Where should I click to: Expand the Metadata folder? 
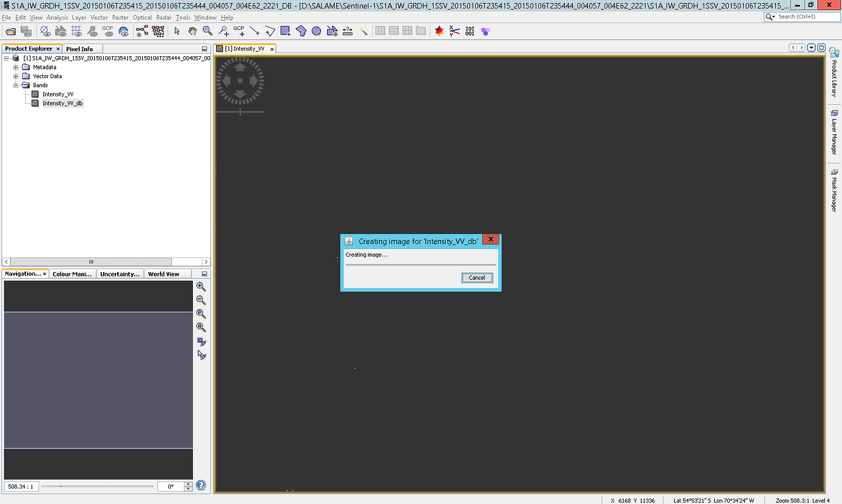click(x=16, y=67)
